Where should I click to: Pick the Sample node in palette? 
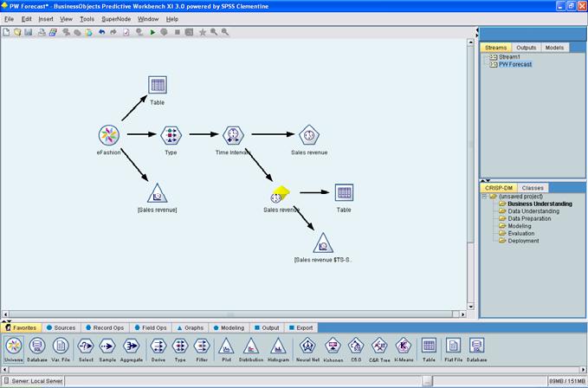107,349
